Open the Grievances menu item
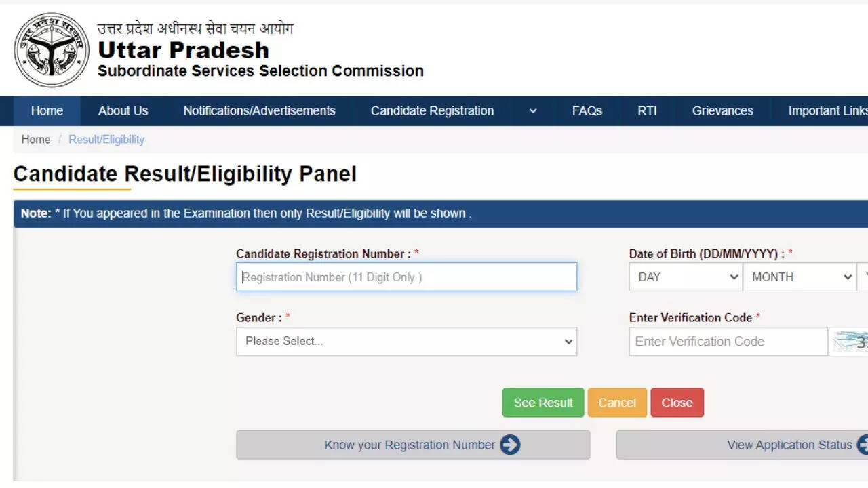Screen dimensions: 868x488 tap(722, 111)
